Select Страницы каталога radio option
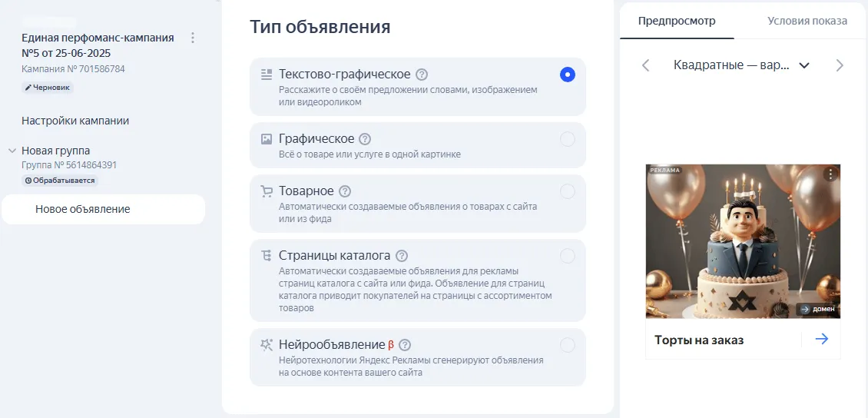This screenshot has width=868, height=418. (x=567, y=256)
